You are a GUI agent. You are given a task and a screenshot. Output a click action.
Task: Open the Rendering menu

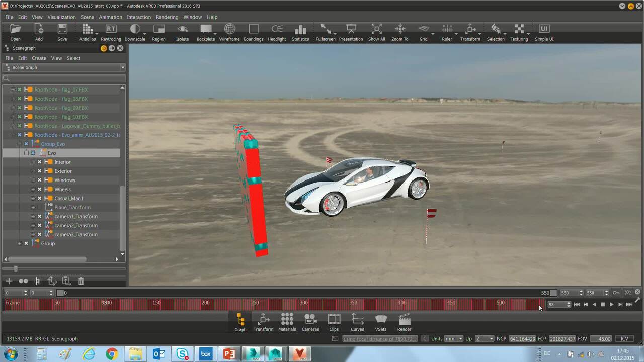click(x=167, y=17)
